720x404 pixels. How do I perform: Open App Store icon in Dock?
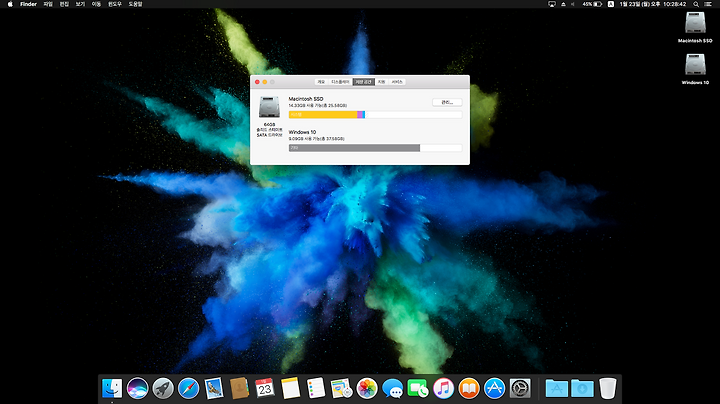(x=494, y=388)
